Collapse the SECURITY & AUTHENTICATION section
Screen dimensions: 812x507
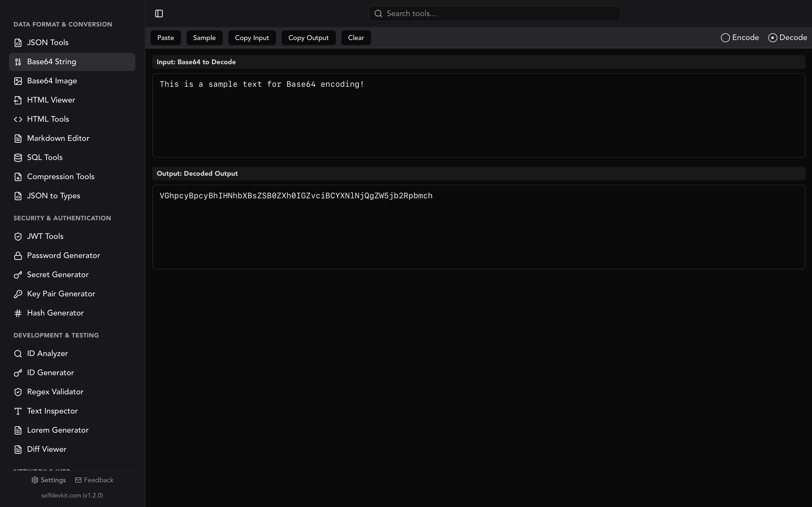(62, 218)
